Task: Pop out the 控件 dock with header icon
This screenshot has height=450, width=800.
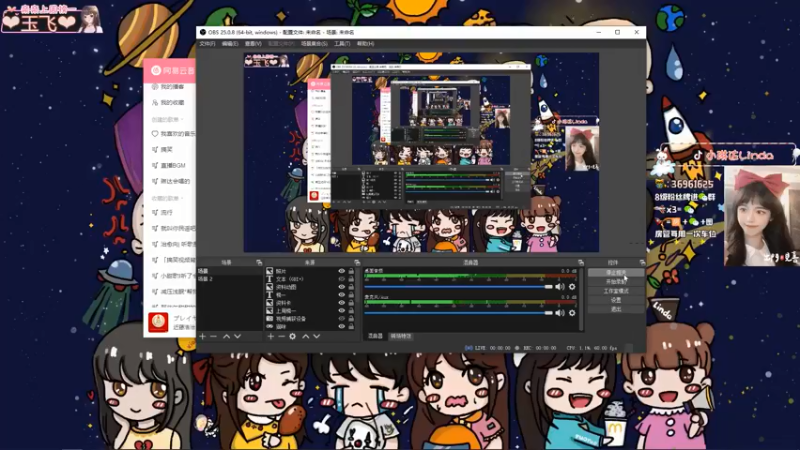Action: pos(642,262)
